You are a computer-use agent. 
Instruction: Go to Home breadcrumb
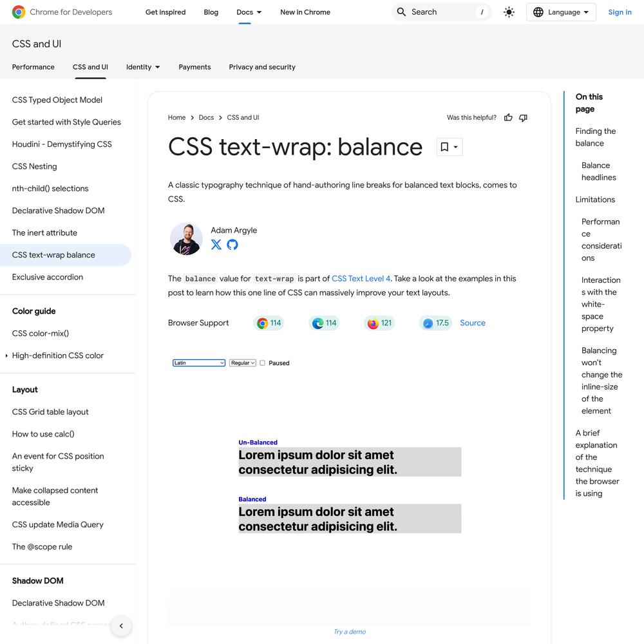[176, 117]
